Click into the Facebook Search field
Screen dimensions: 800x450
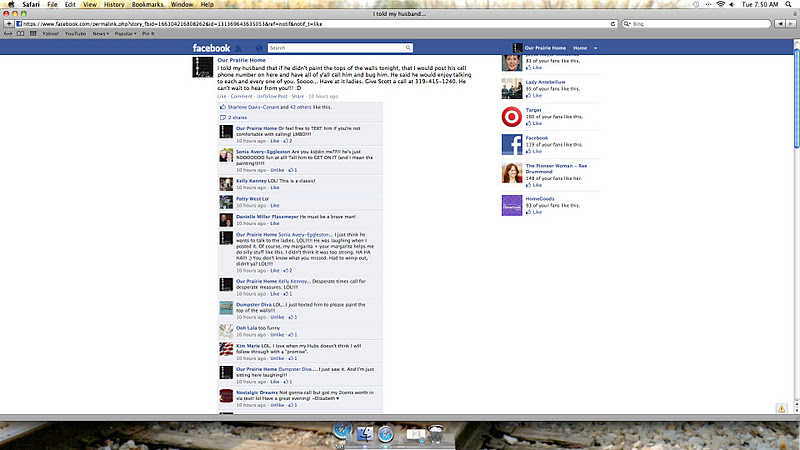click(x=336, y=48)
